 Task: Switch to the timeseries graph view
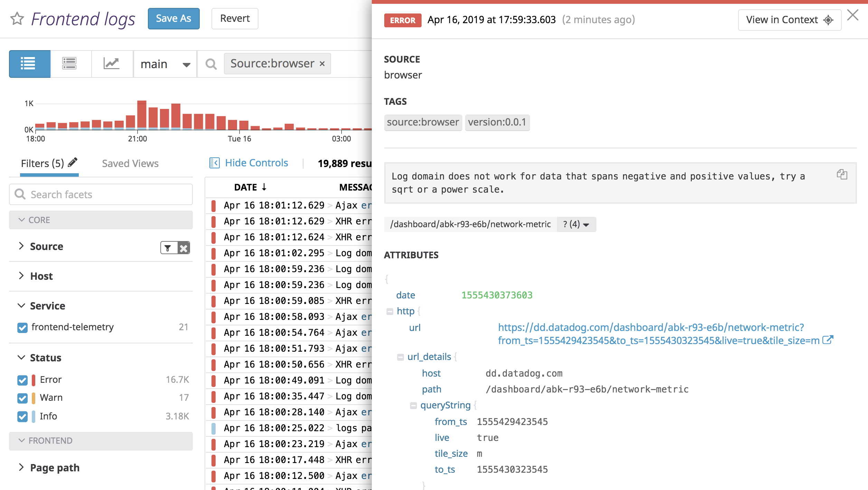pos(112,64)
